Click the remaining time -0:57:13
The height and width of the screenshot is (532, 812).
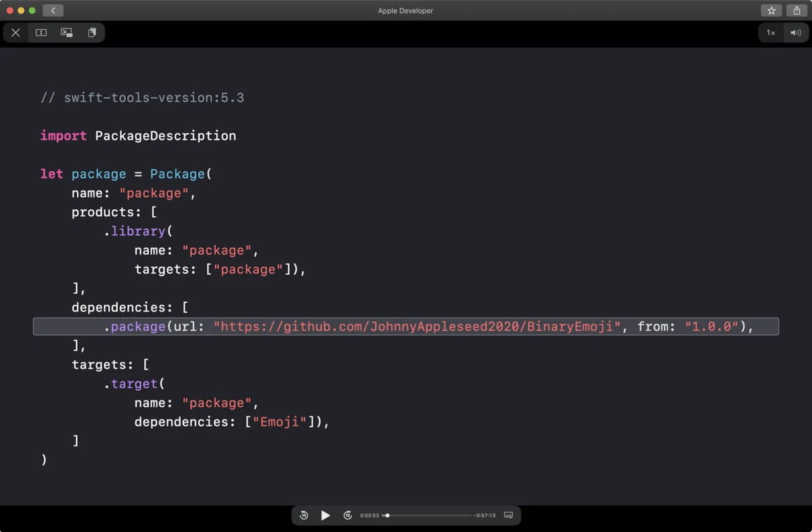point(485,516)
